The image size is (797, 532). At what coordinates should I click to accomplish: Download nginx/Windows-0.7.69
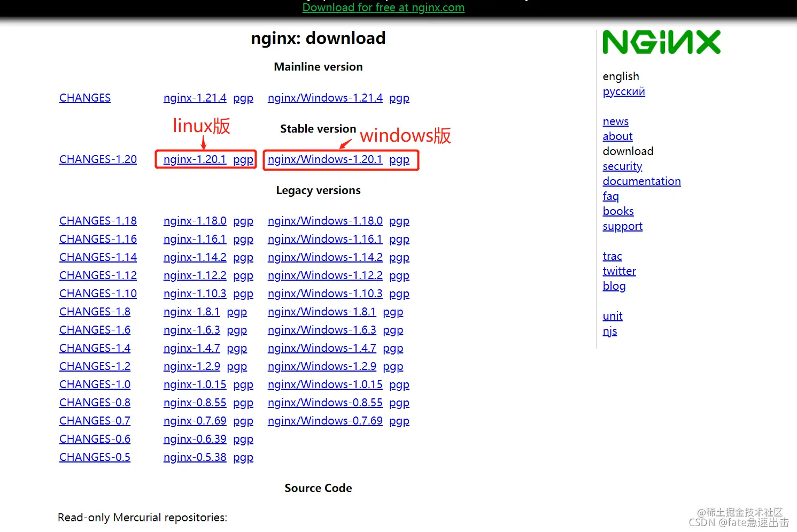pyautogui.click(x=325, y=421)
